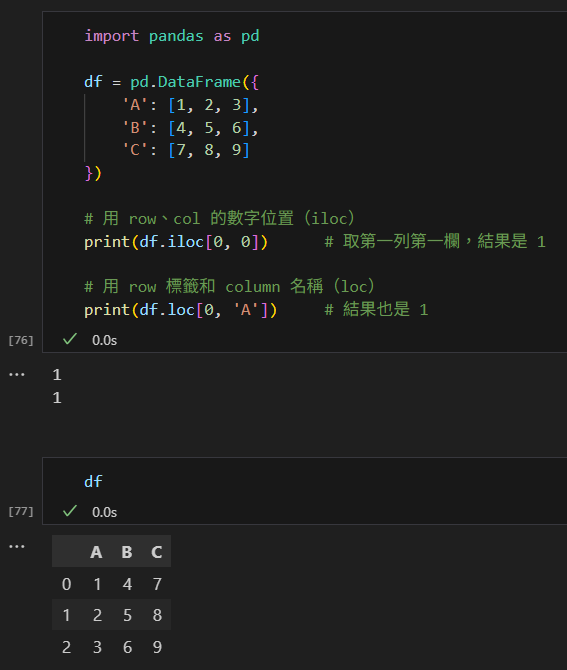The height and width of the screenshot is (670, 567).
Task: Click the comment mentioning (loc)
Action: [229, 286]
